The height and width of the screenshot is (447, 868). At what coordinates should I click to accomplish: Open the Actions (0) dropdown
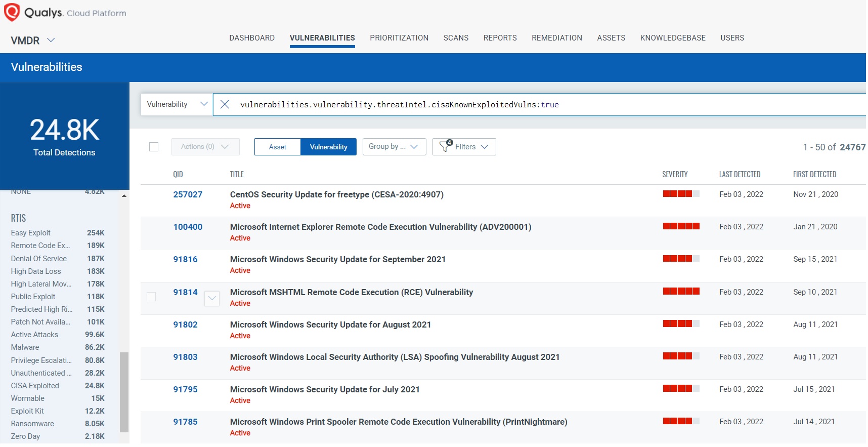pos(205,147)
